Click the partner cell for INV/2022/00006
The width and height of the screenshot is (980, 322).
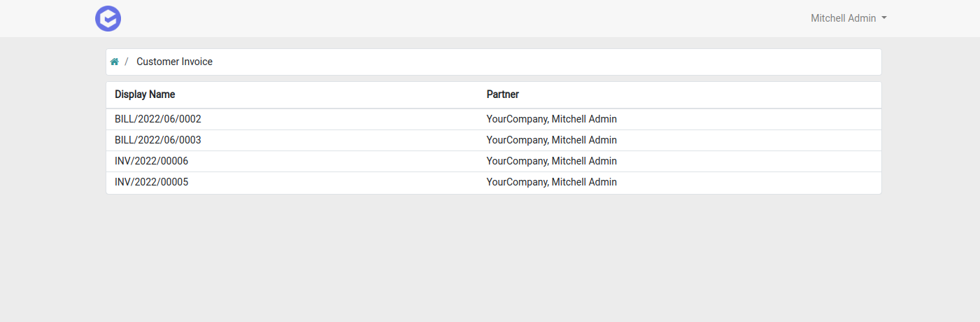(x=552, y=161)
